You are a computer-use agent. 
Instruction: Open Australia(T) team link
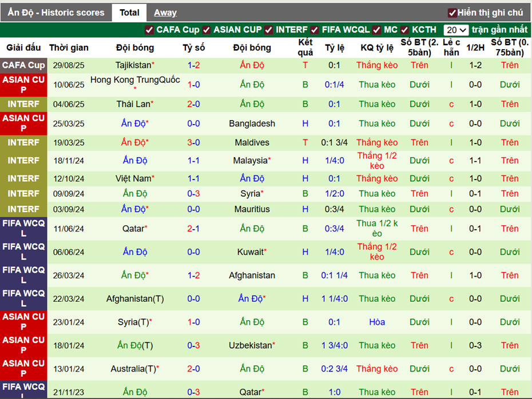click(134, 369)
